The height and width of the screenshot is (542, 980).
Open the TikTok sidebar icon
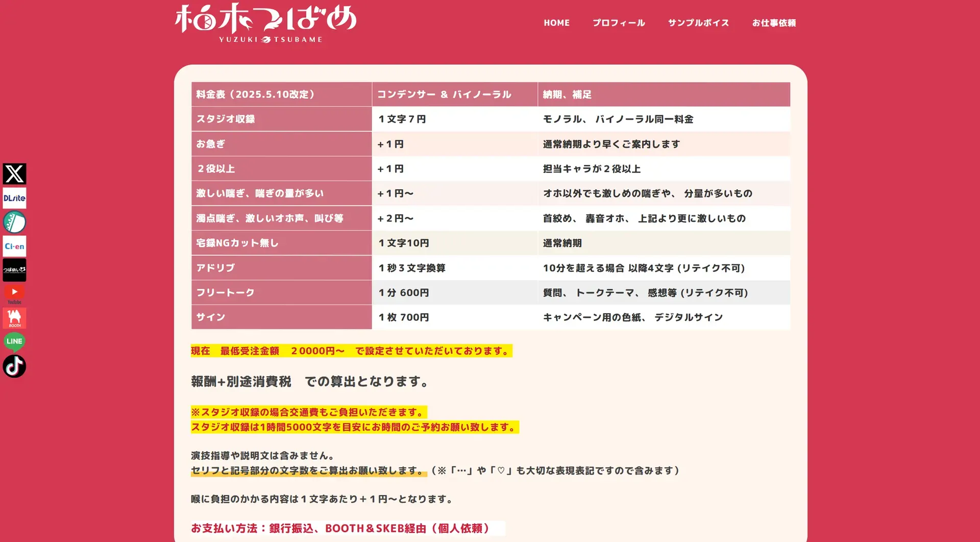14,366
